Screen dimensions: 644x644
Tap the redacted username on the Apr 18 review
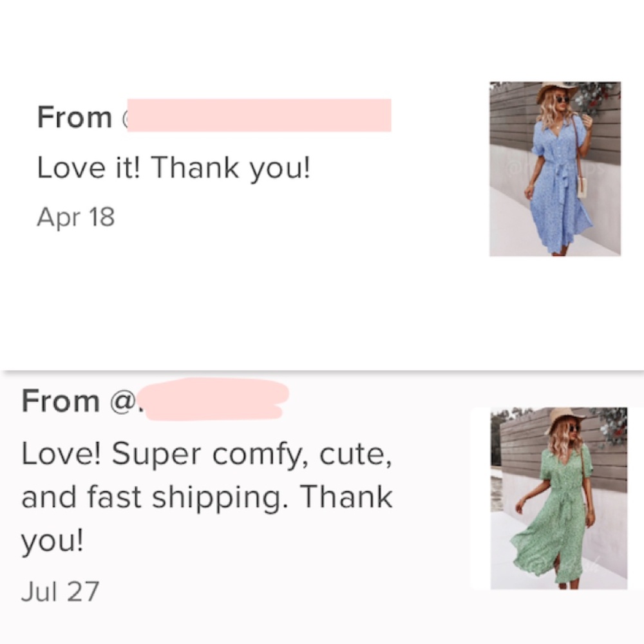coord(259,116)
